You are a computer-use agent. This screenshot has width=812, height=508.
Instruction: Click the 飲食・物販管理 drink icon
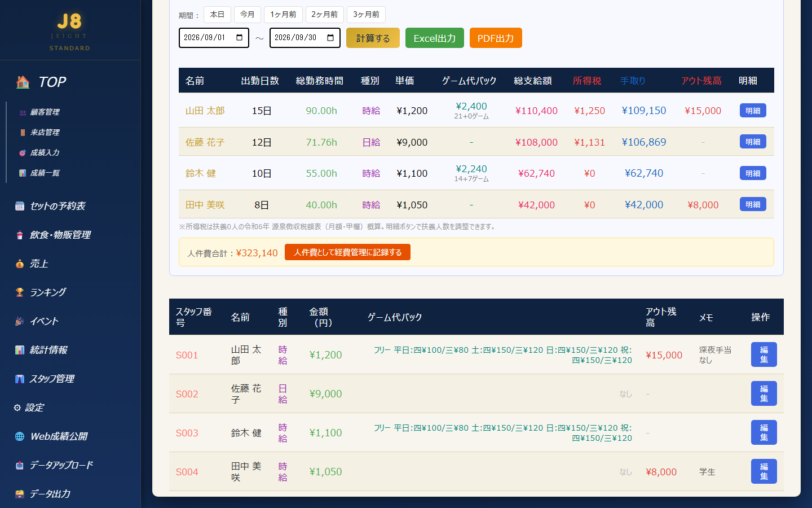coord(20,235)
